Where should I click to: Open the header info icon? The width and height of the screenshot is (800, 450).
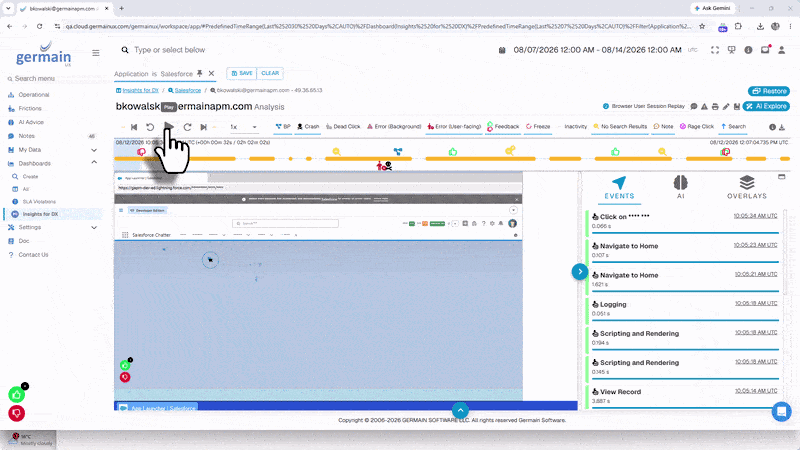click(x=748, y=50)
